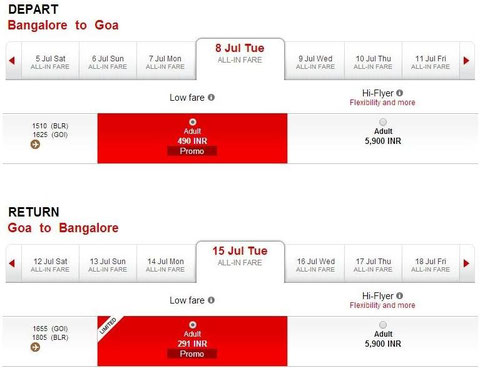Select return Hi-Flyer 5,900 INR radio button
The width and height of the screenshot is (480, 368).
click(383, 324)
